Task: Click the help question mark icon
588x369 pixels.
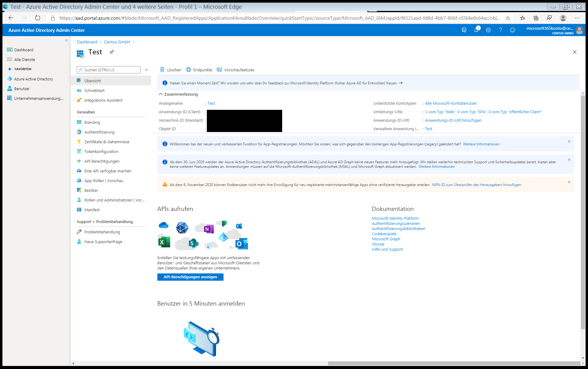Action: (500, 30)
